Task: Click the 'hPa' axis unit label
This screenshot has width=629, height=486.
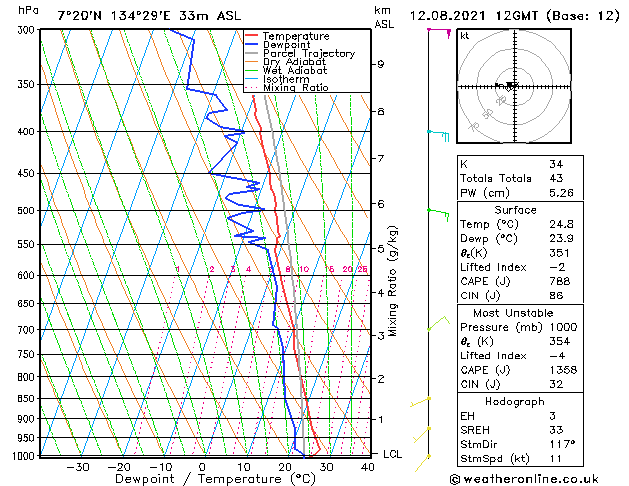Action: pyautogui.click(x=28, y=11)
